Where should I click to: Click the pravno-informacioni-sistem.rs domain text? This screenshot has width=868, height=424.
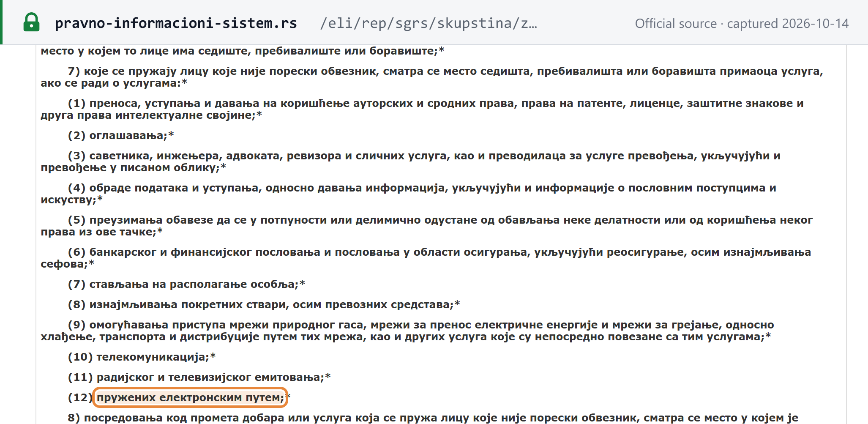[x=176, y=23]
